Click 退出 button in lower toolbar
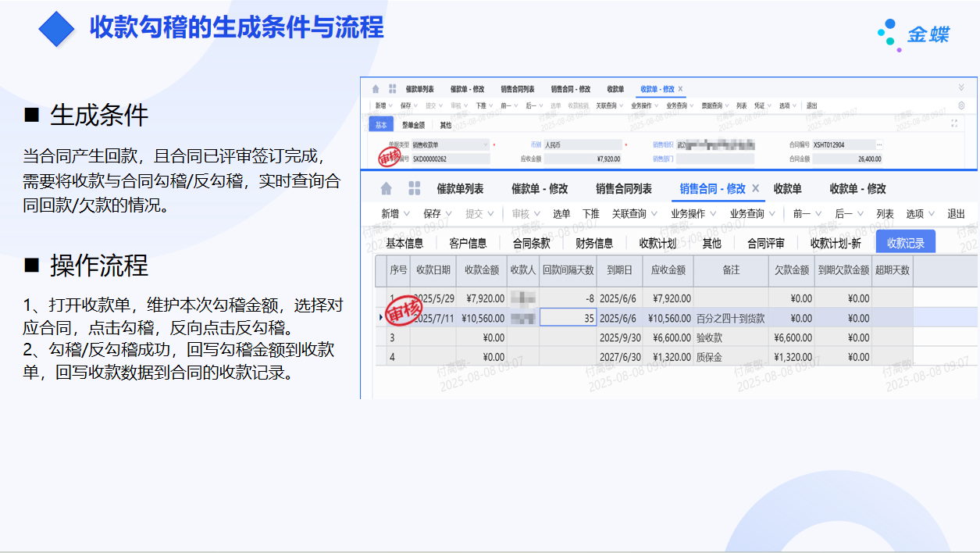This screenshot has width=980, height=553. pyautogui.click(x=956, y=214)
